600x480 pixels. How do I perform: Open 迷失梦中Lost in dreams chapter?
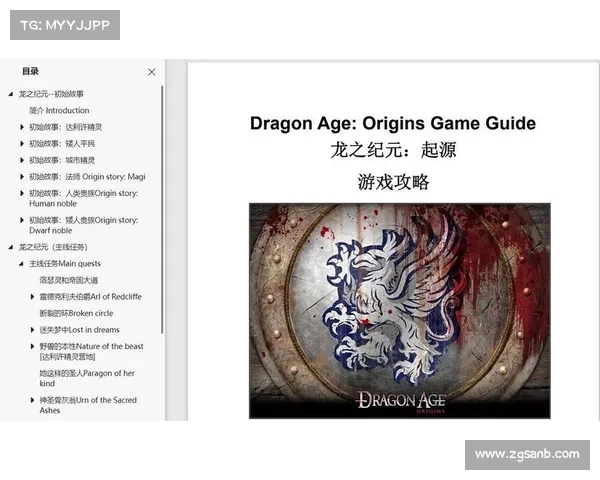(80, 330)
